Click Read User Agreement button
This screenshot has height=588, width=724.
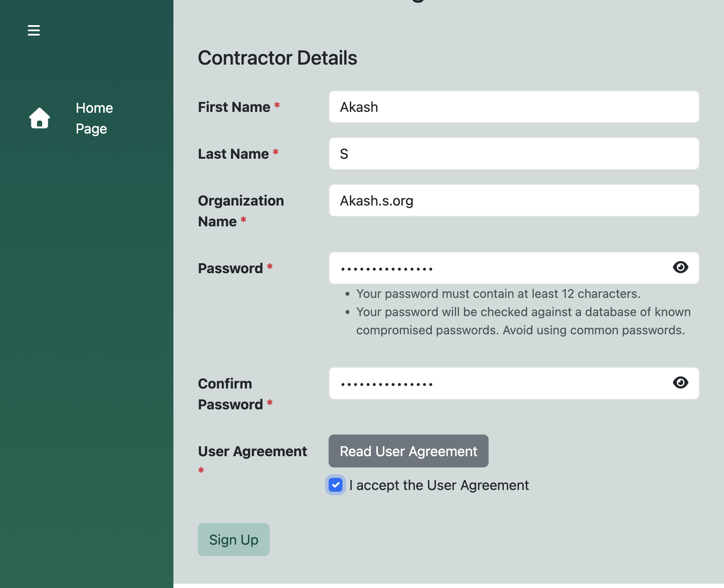pyautogui.click(x=408, y=451)
